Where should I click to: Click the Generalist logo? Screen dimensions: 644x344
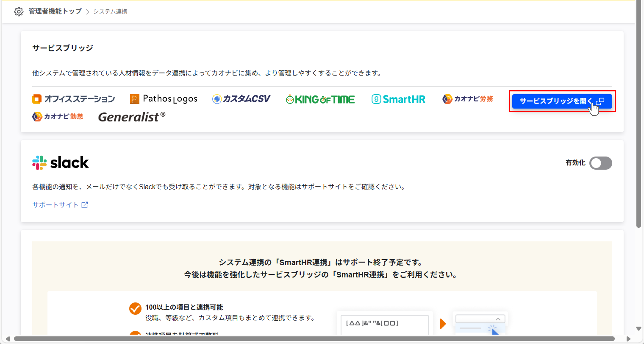tap(132, 117)
